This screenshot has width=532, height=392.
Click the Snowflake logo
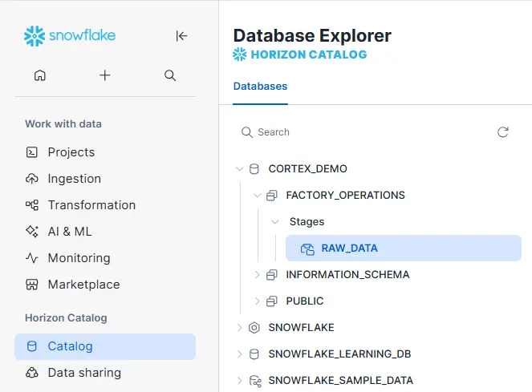pos(70,35)
